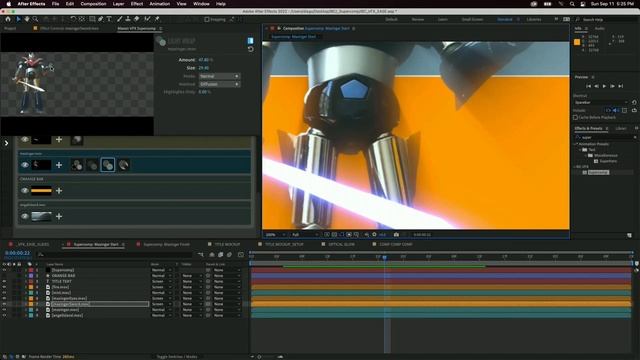Open the Effect menu
Viewport: 640px width, 360px height.
[137, 4]
